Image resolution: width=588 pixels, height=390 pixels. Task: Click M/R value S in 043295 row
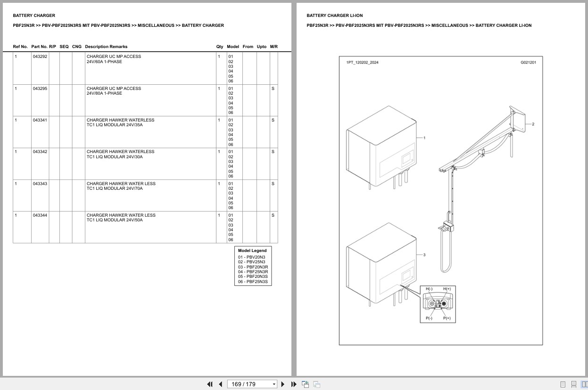pos(273,89)
